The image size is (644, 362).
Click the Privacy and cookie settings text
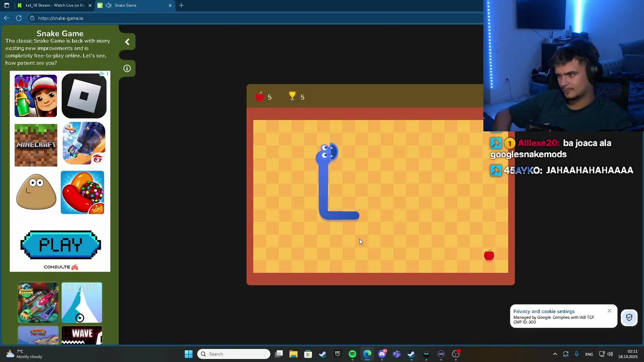click(x=544, y=312)
